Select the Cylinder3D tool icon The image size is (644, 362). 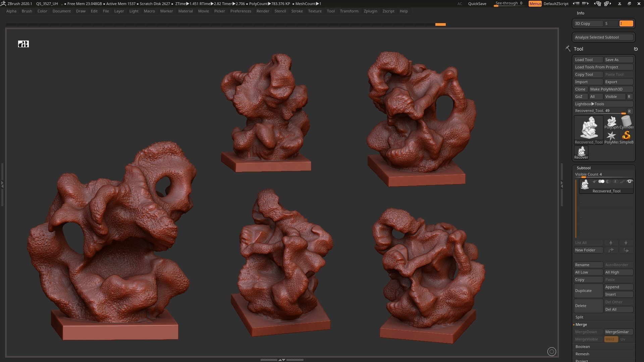[626, 122]
